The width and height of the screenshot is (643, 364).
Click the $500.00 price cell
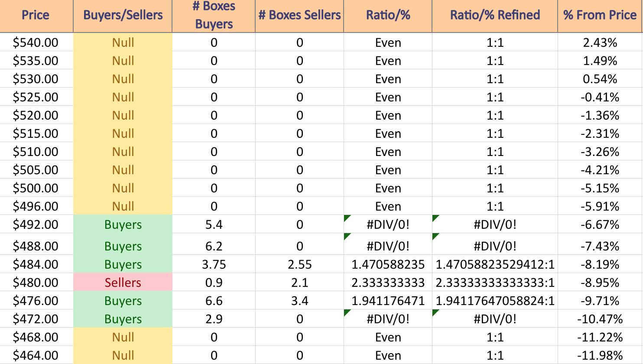(x=36, y=188)
